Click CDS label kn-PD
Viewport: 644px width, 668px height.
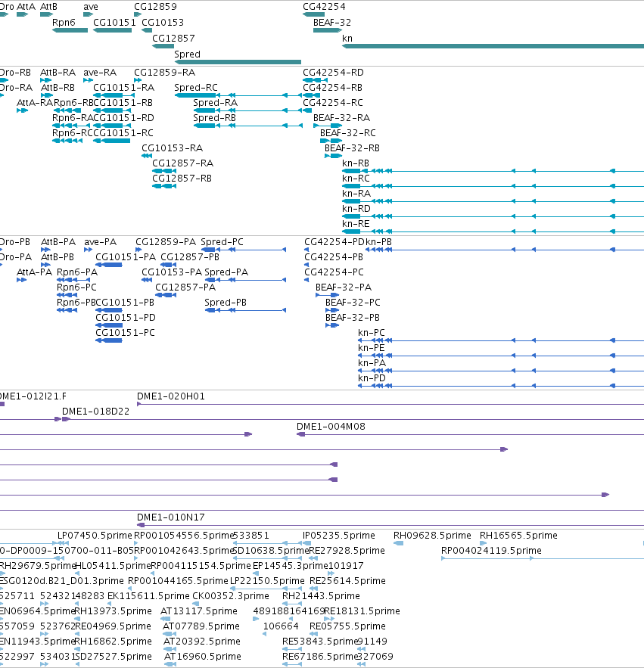[x=372, y=378]
